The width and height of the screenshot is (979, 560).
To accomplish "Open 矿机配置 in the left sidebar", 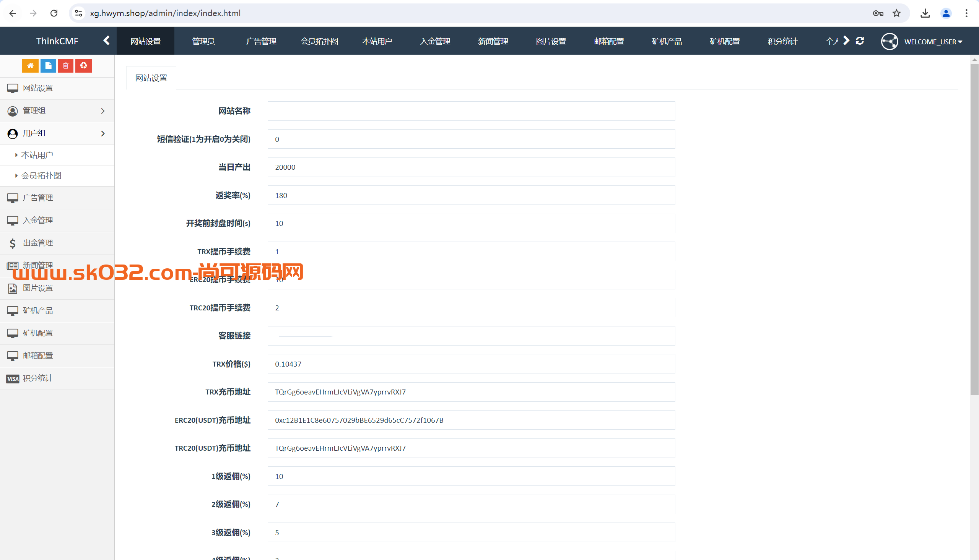I will pyautogui.click(x=57, y=333).
